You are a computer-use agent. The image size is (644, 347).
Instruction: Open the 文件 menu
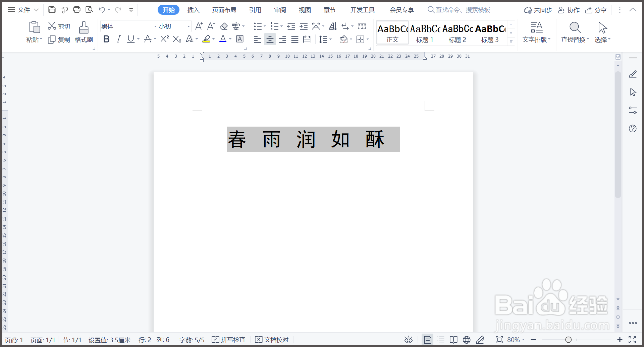point(24,10)
